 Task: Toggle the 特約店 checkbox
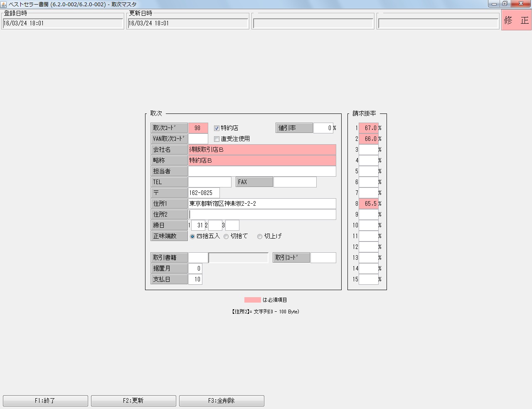217,128
